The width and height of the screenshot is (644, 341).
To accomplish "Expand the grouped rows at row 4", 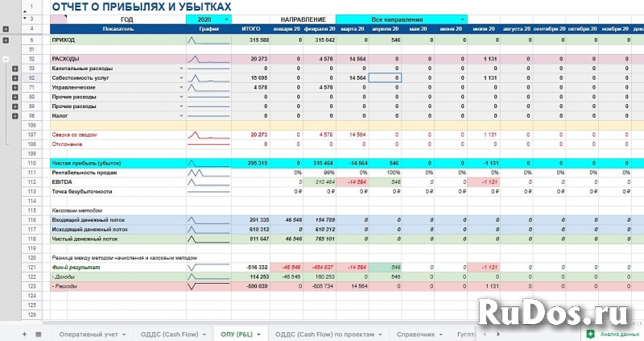I will (6, 29).
